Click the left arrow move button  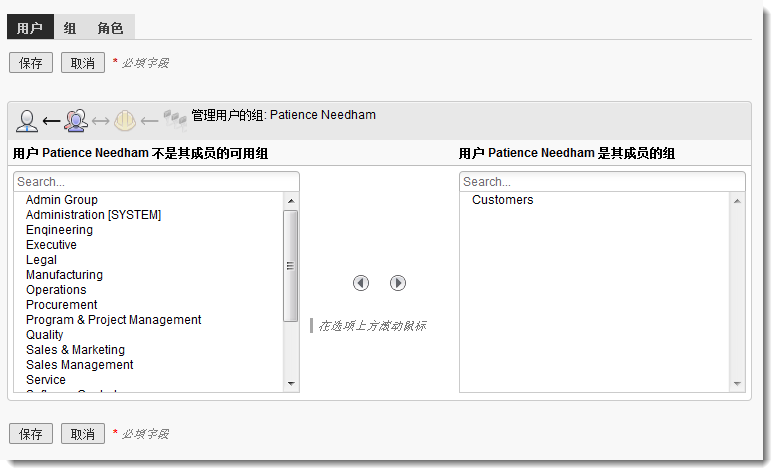(x=361, y=283)
